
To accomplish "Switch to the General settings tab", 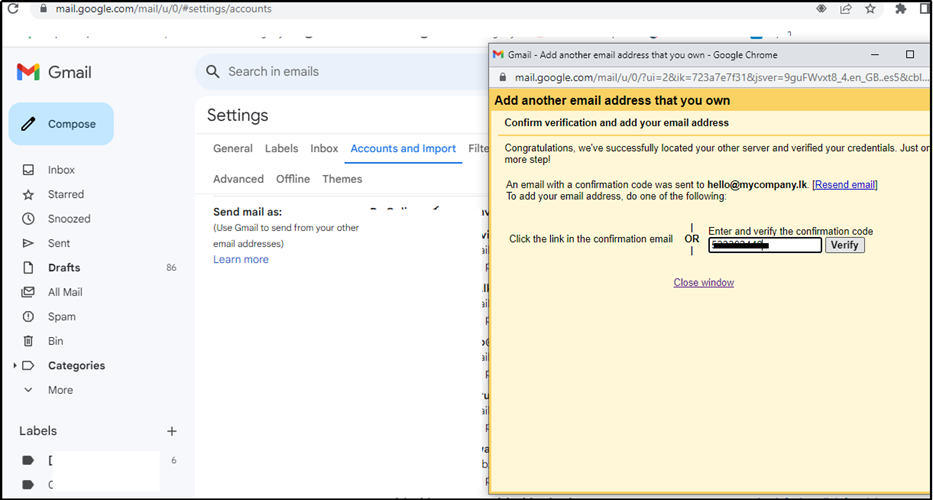I will (x=233, y=148).
